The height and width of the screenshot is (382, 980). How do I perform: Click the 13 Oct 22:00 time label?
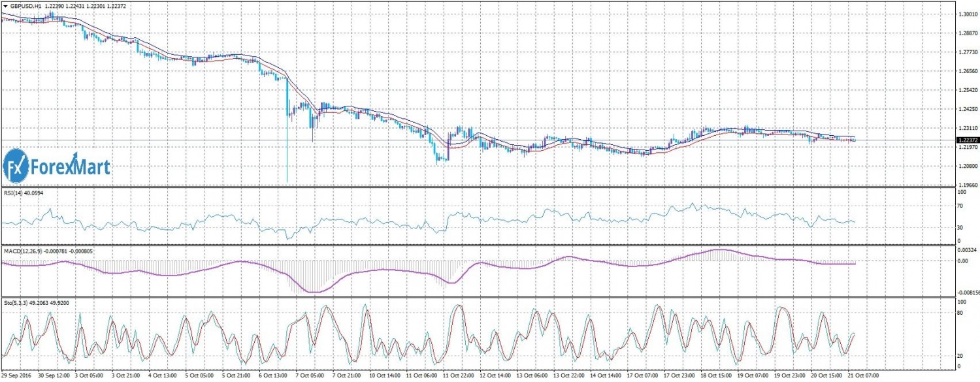pos(572,377)
